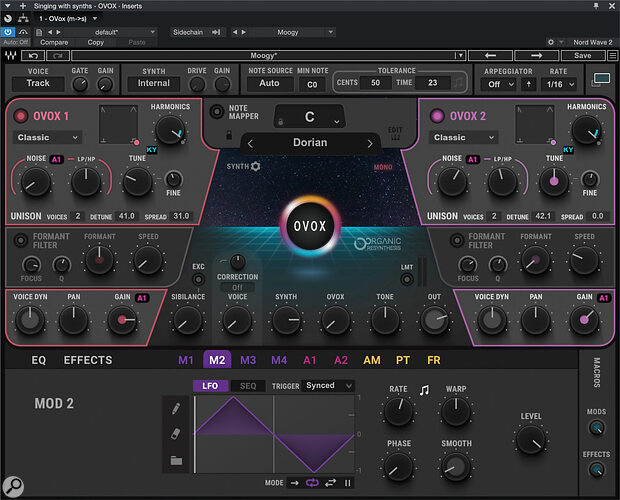Toggle the LMT limiter button

(406, 280)
